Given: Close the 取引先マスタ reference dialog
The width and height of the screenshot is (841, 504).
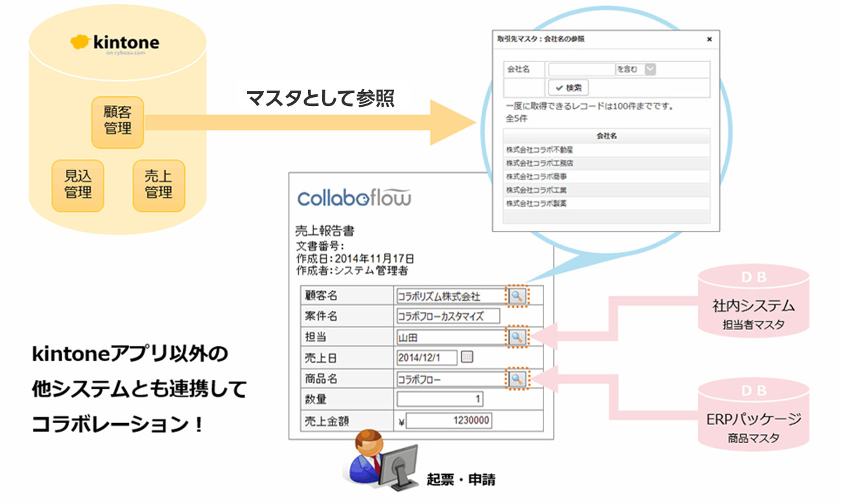Looking at the screenshot, I should (710, 39).
